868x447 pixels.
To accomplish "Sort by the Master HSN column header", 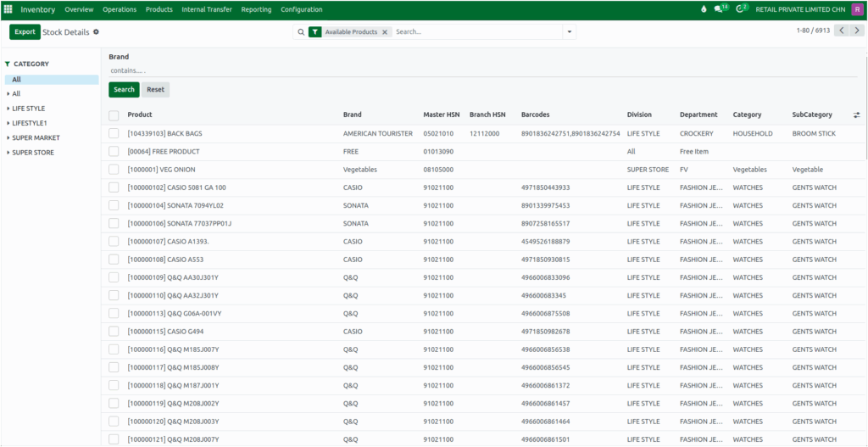I will (x=441, y=115).
